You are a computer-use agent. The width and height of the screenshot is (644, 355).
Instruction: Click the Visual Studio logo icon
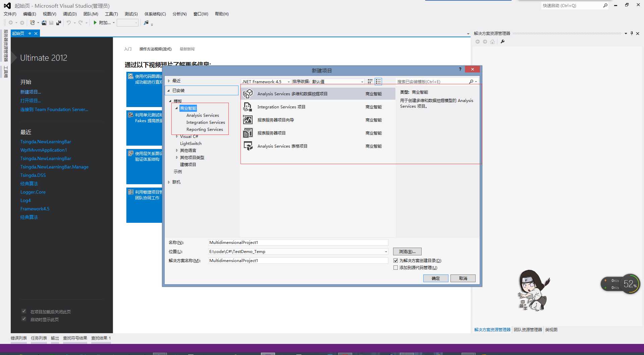click(x=7, y=6)
